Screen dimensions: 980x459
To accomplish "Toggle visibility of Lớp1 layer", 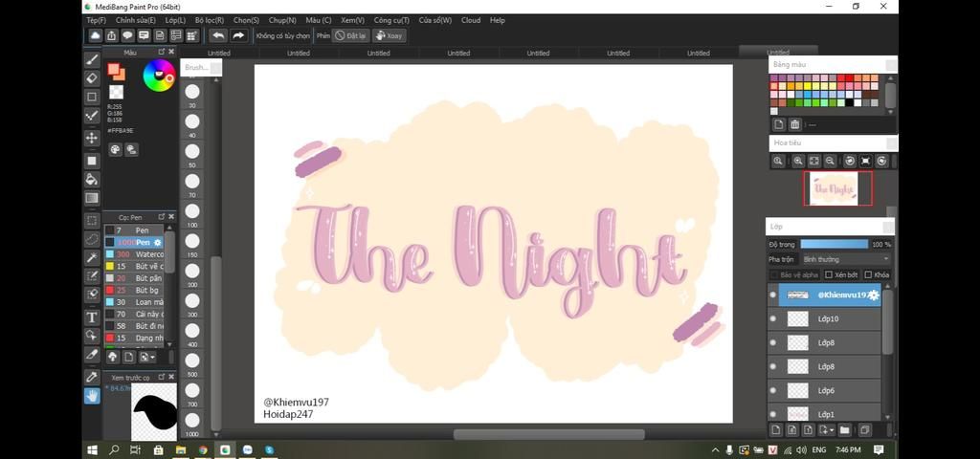I will click(x=773, y=414).
